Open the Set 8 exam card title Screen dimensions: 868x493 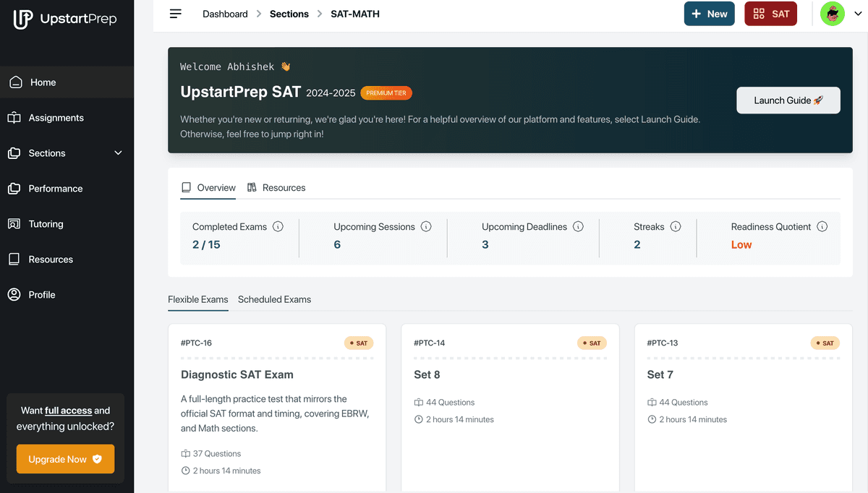pos(427,374)
